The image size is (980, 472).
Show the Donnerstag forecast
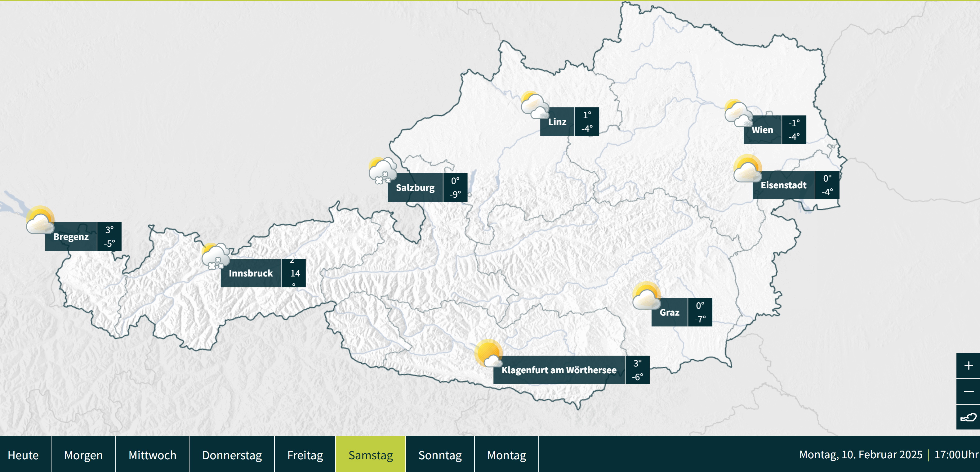[x=232, y=455]
